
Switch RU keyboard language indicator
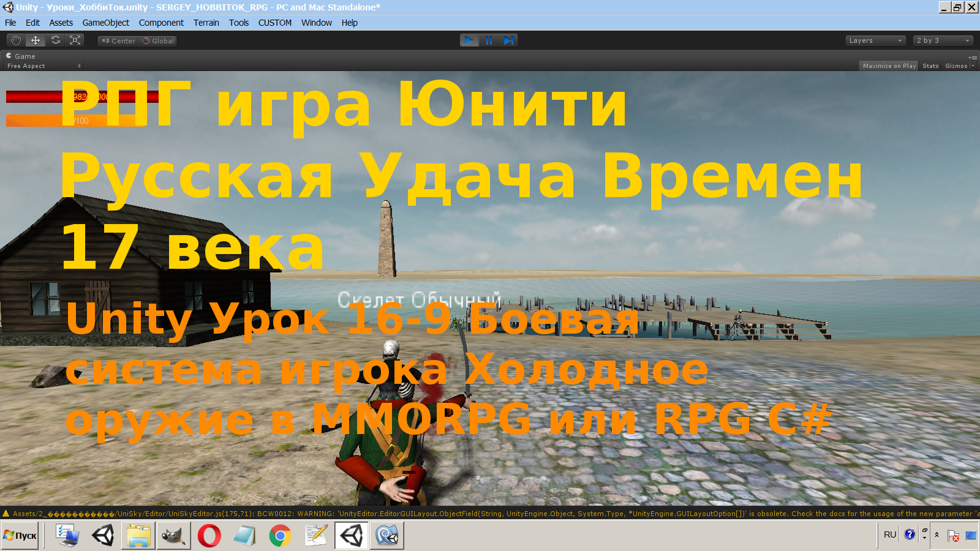click(x=890, y=534)
